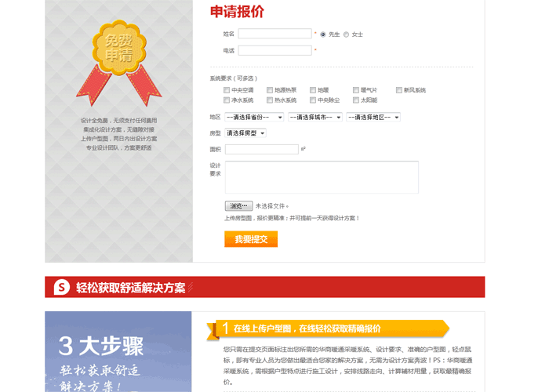Enable the 新风系统 checkbox
549x392 pixels.
pos(399,90)
